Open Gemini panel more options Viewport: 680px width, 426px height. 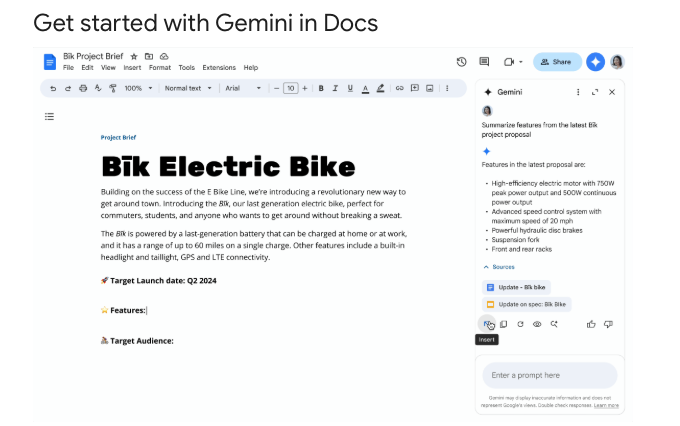point(578,92)
